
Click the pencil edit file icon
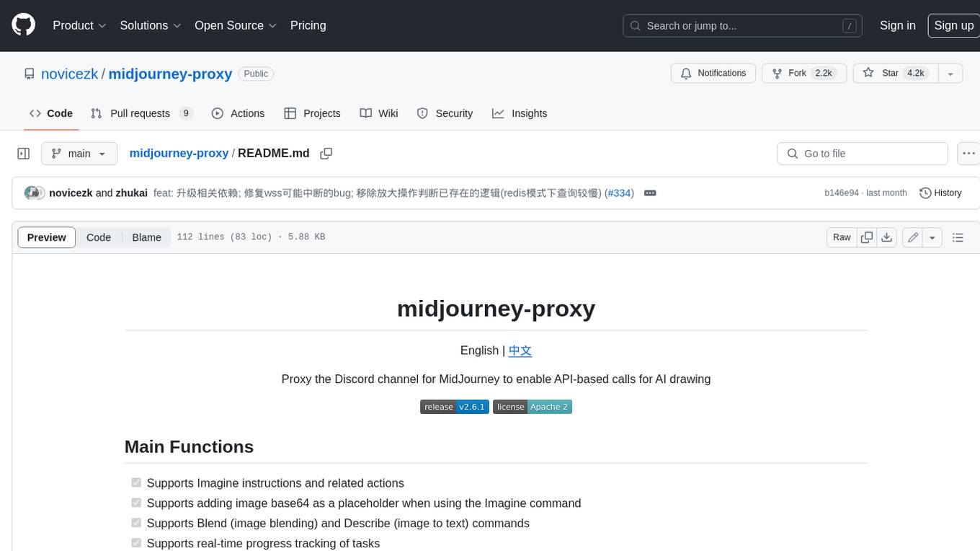click(913, 237)
